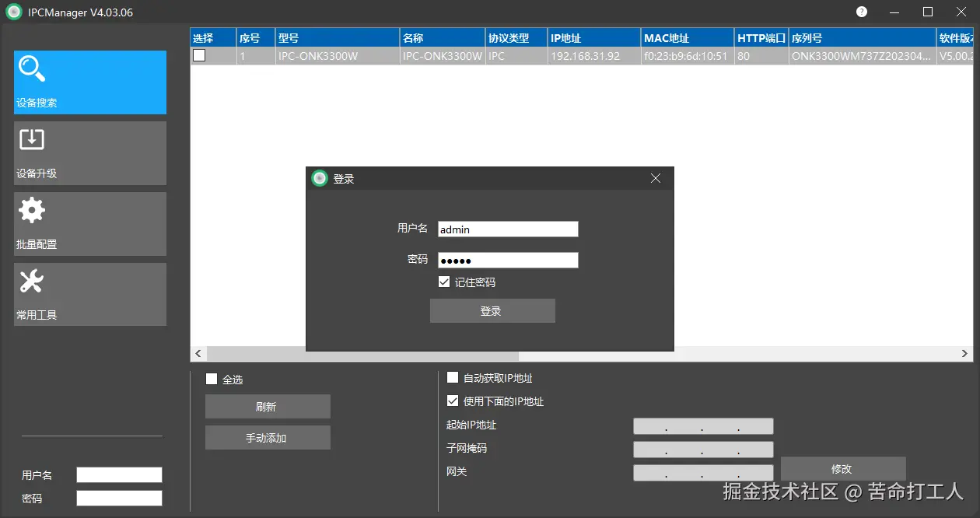Image resolution: width=980 pixels, height=518 pixels.
Task: Click the HTTP port cell 80
Action: 761,56
